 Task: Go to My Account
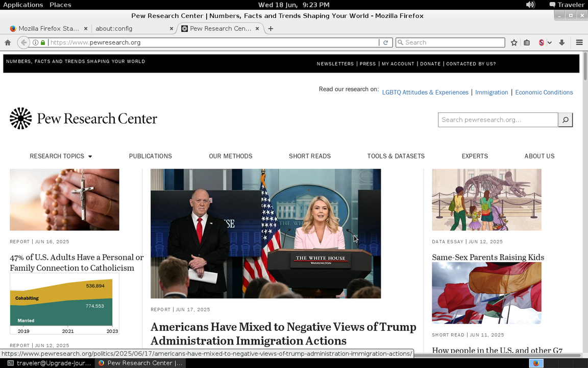[x=398, y=64]
